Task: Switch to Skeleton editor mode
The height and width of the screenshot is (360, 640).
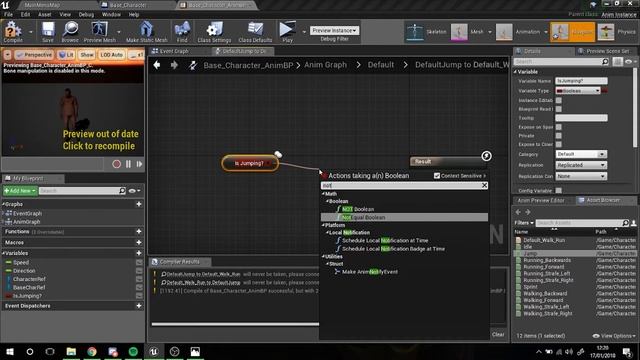Action: click(x=426, y=31)
